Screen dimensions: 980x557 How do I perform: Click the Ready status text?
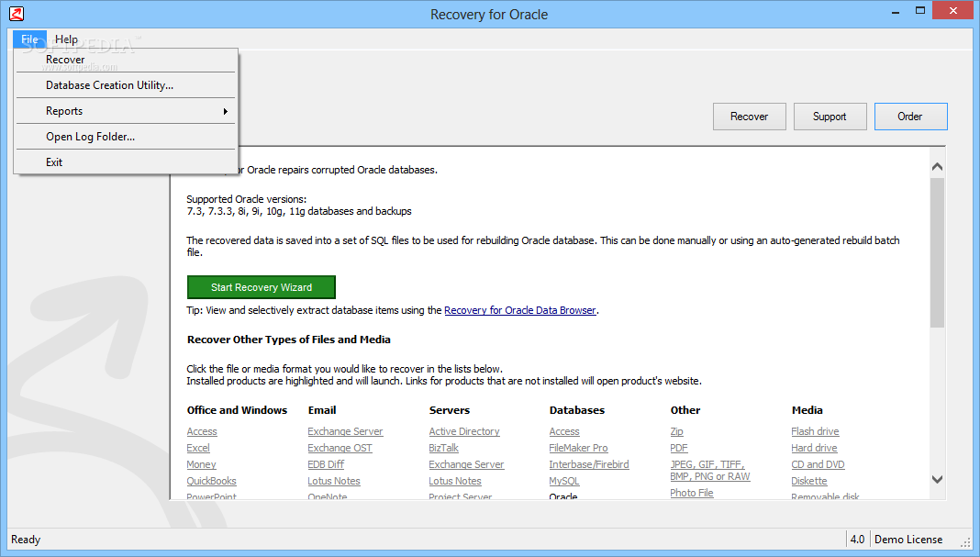(x=26, y=540)
